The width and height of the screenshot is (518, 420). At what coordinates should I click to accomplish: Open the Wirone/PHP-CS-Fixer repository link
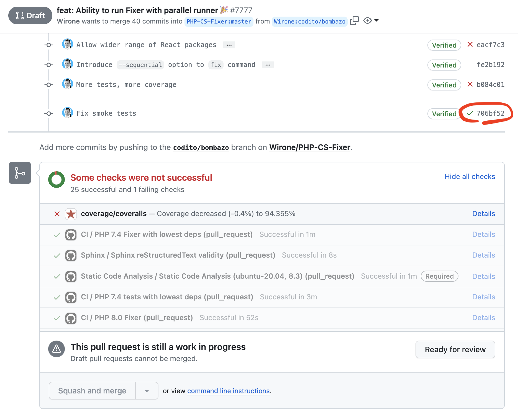click(x=310, y=147)
